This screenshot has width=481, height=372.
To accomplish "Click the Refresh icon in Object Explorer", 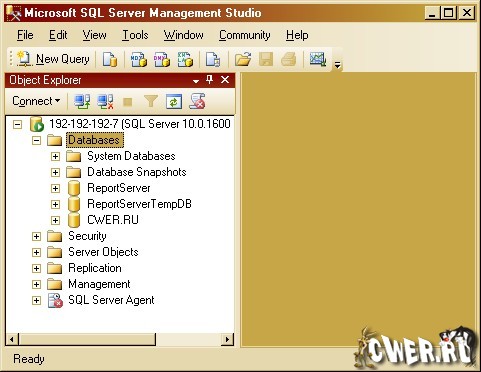I will pos(174,101).
